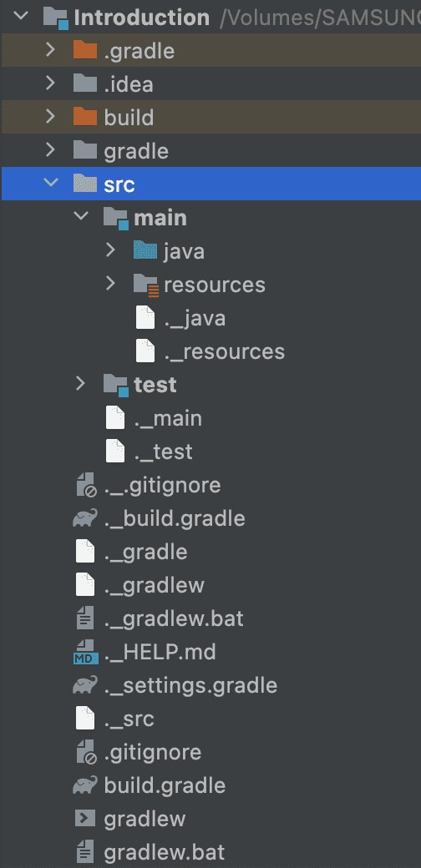The width and height of the screenshot is (421, 868).
Task: Collapse the Introduction project root
Action: 21,16
